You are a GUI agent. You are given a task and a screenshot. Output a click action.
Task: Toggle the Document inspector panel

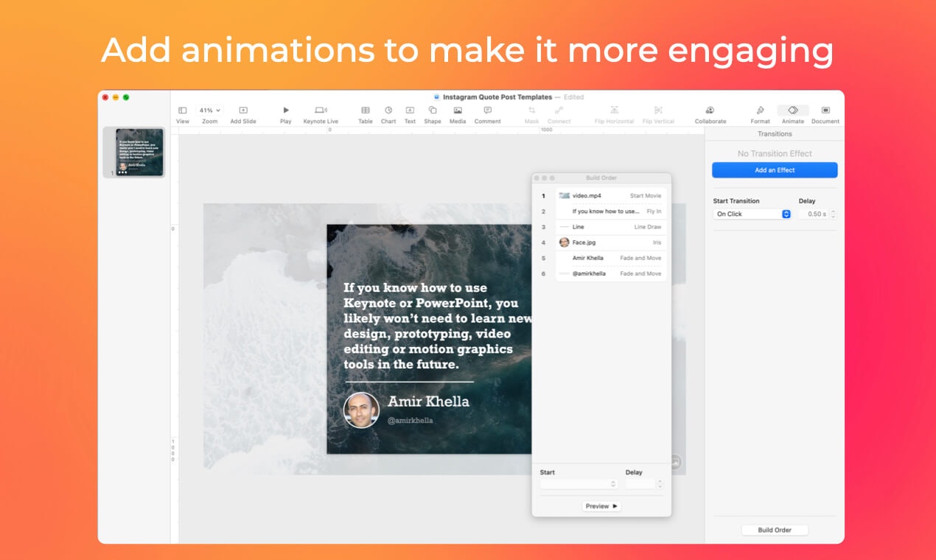pos(825,111)
